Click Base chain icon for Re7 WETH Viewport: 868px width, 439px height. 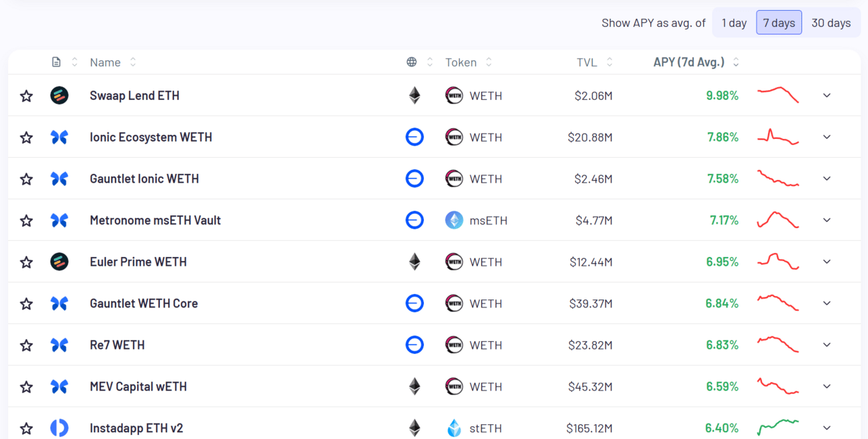(415, 345)
